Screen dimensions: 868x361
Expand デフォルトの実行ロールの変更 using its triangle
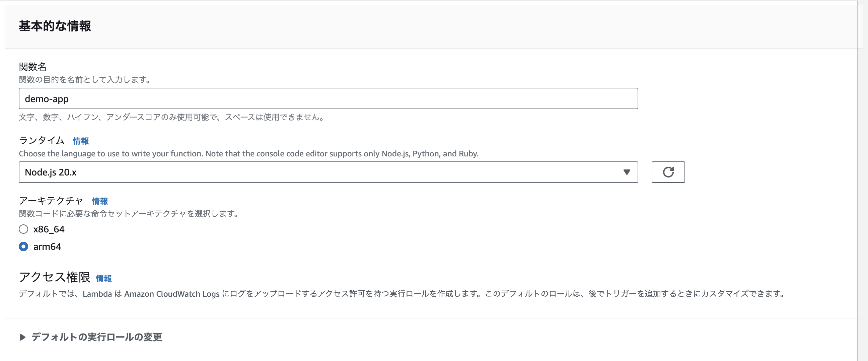click(x=22, y=337)
